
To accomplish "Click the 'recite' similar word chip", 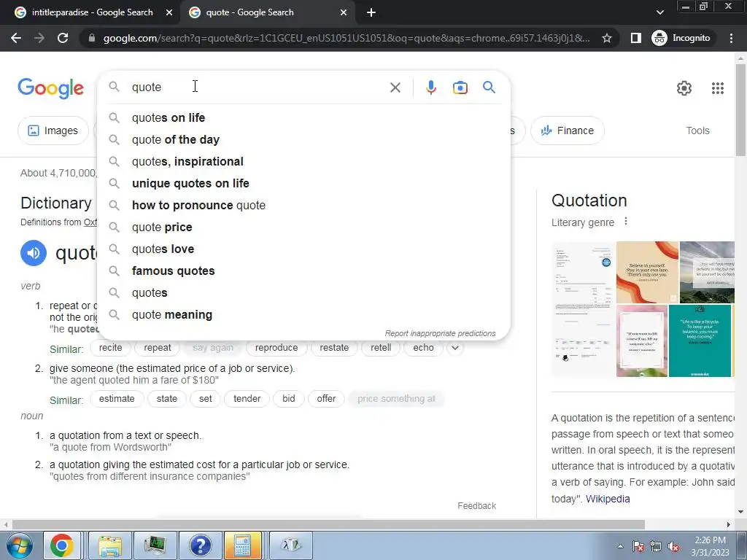I will click(111, 348).
